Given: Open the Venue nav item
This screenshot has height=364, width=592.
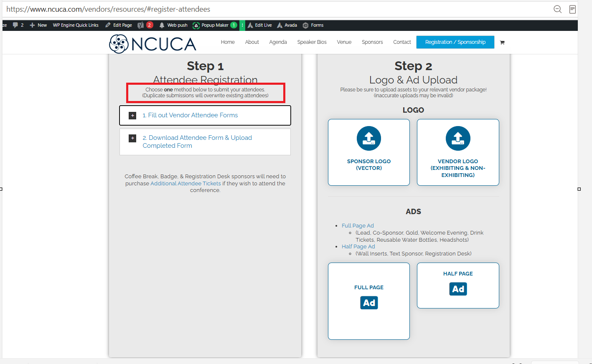Looking at the screenshot, I should 344,42.
